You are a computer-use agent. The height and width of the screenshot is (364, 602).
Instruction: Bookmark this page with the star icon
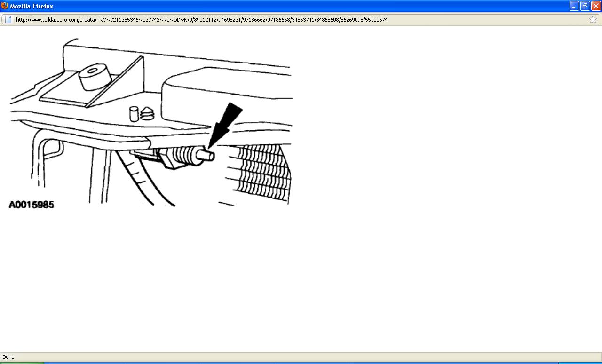pyautogui.click(x=593, y=19)
